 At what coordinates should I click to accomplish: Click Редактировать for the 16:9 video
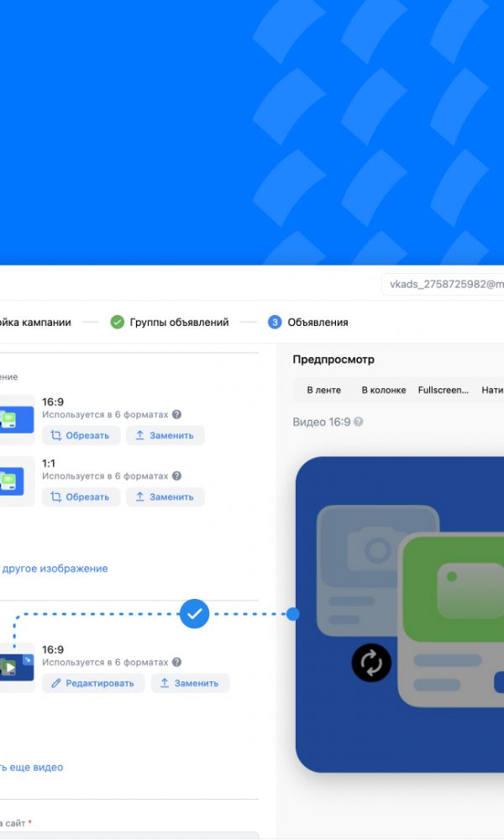[92, 683]
